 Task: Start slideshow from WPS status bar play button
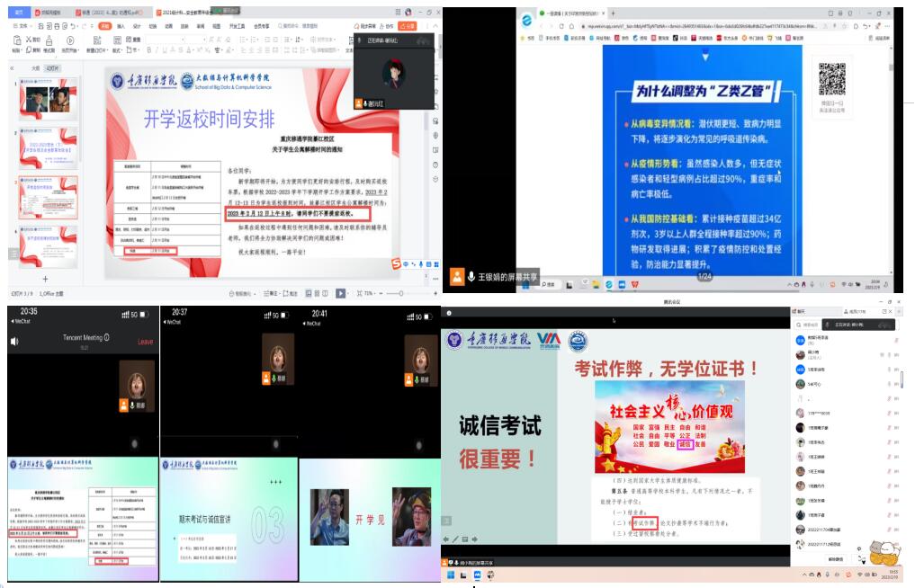[340, 293]
